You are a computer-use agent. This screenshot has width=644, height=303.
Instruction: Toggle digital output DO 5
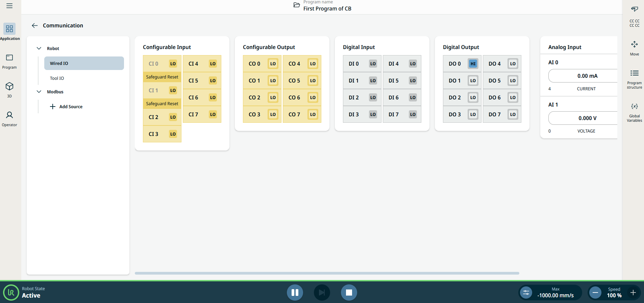[513, 80]
